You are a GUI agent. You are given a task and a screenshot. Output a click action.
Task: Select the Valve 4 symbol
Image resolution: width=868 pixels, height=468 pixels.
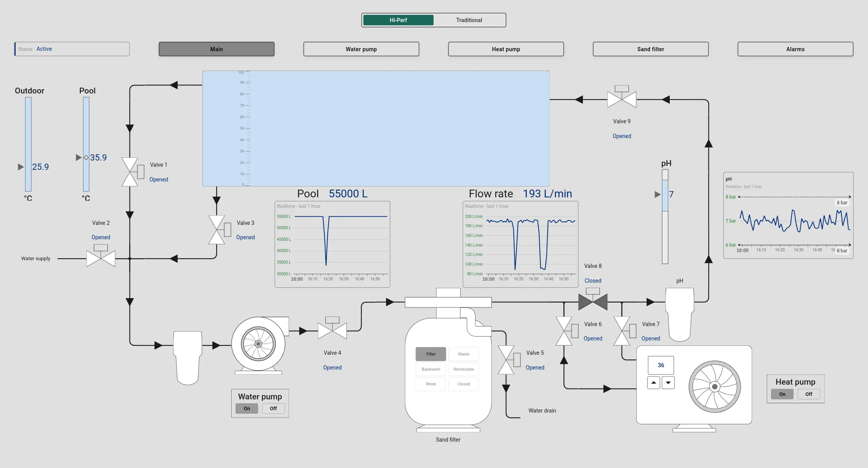point(332,331)
